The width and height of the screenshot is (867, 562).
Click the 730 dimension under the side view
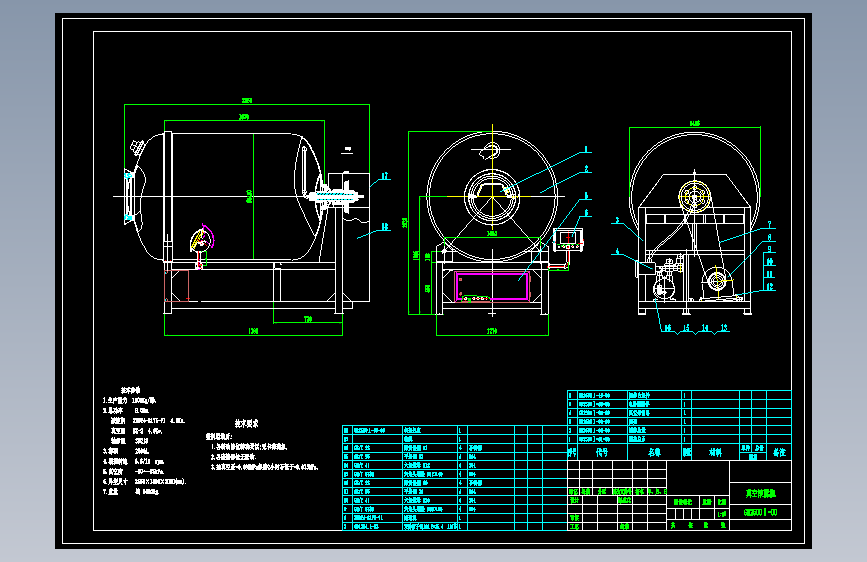click(x=308, y=319)
